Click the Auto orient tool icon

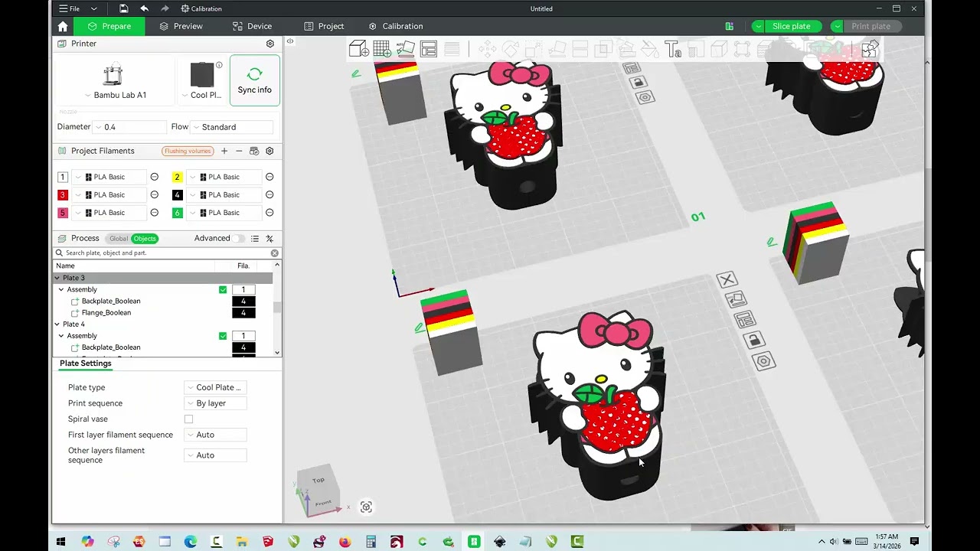click(x=406, y=50)
